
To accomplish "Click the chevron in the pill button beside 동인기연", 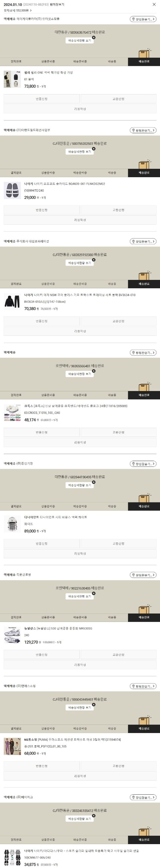I will [153, 464].
